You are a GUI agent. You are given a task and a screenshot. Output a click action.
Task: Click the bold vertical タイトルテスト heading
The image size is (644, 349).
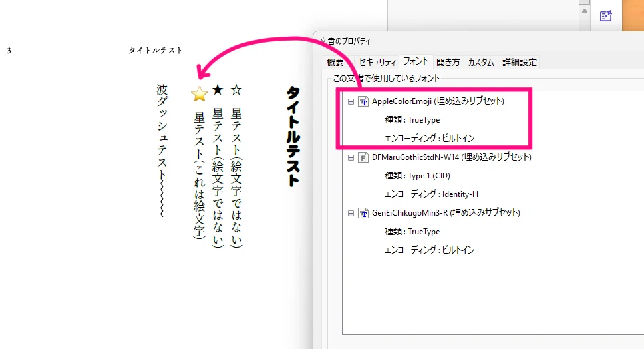[293, 137]
